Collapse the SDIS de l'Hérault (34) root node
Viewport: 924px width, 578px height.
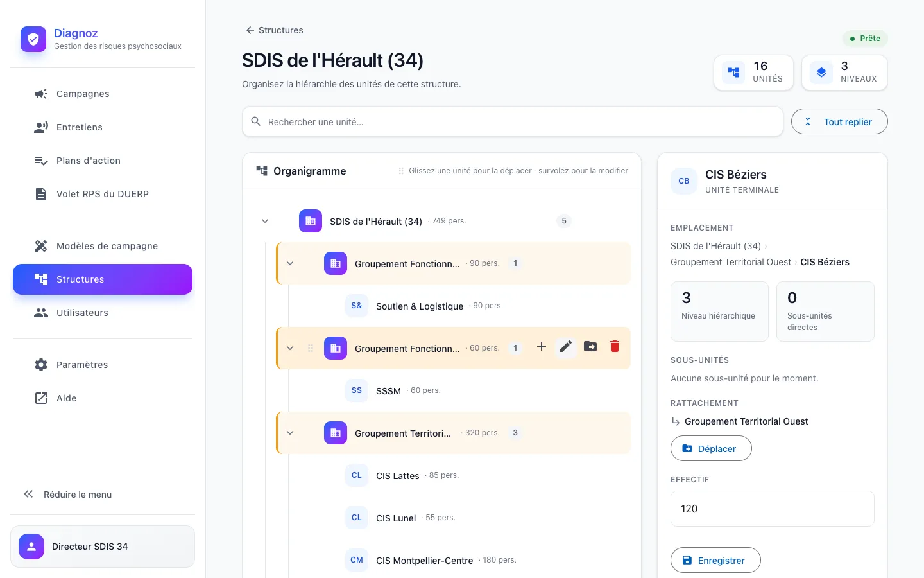[x=265, y=221]
